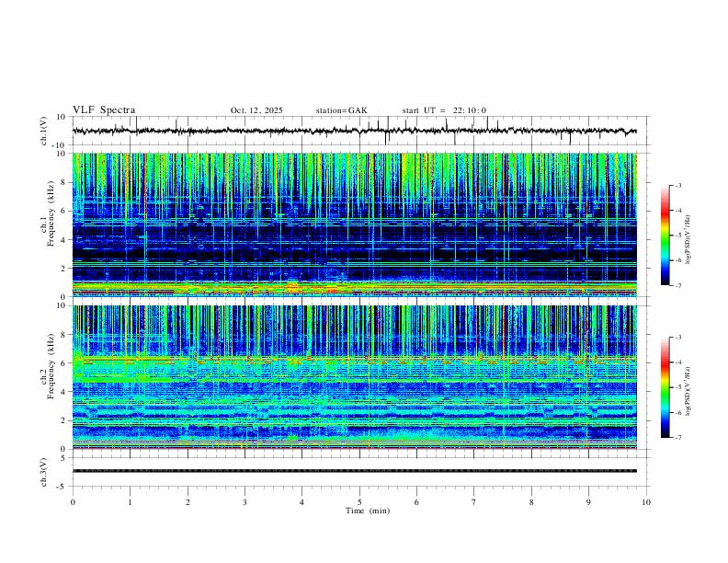The image size is (728, 563).
Task: Click time axis tick label "2"
Action: 188,502
